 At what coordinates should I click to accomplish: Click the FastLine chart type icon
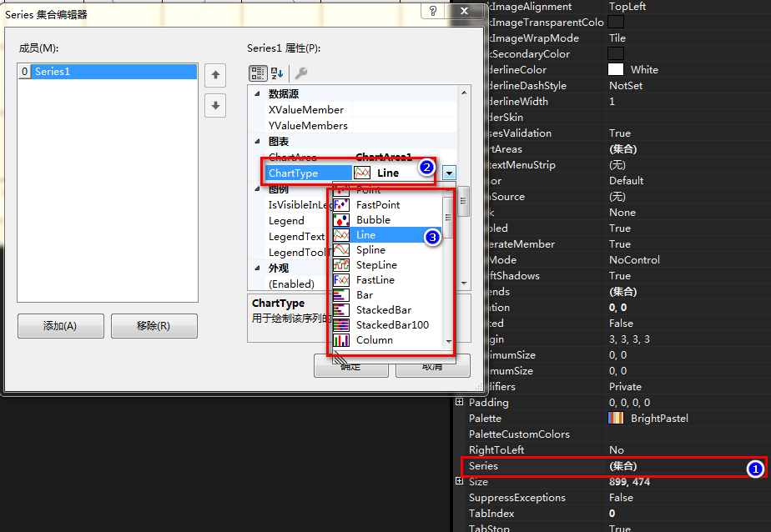click(341, 280)
